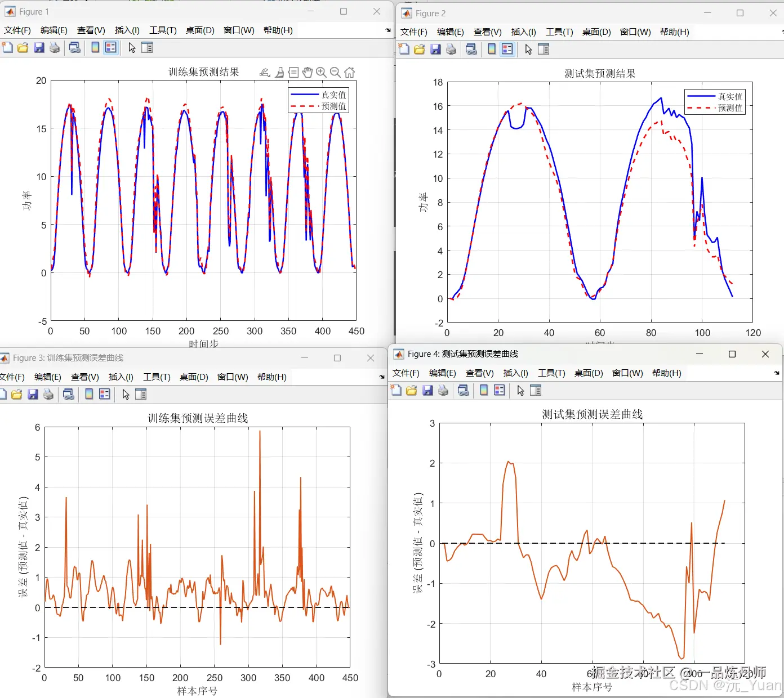Open 桌面(D) menu in Figure 2
The width and height of the screenshot is (784, 698).
coord(596,32)
